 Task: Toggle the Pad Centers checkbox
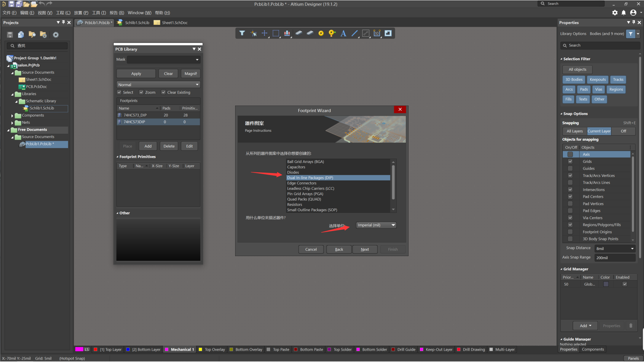(x=570, y=197)
